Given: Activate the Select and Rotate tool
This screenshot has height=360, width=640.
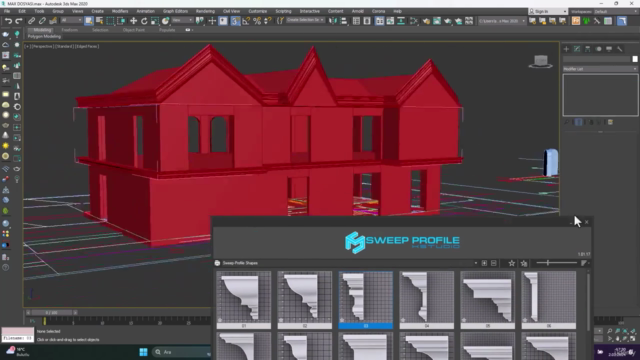Looking at the screenshot, I should point(144,21).
